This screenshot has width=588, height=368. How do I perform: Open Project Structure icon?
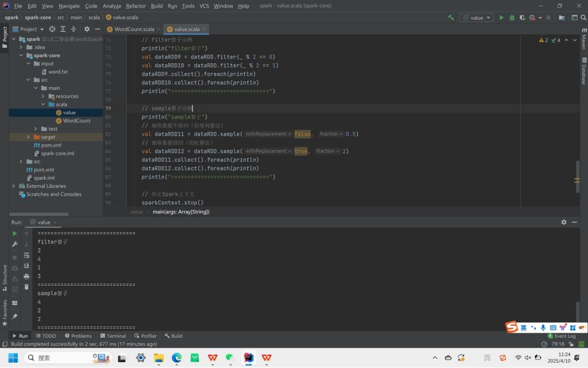562,18
